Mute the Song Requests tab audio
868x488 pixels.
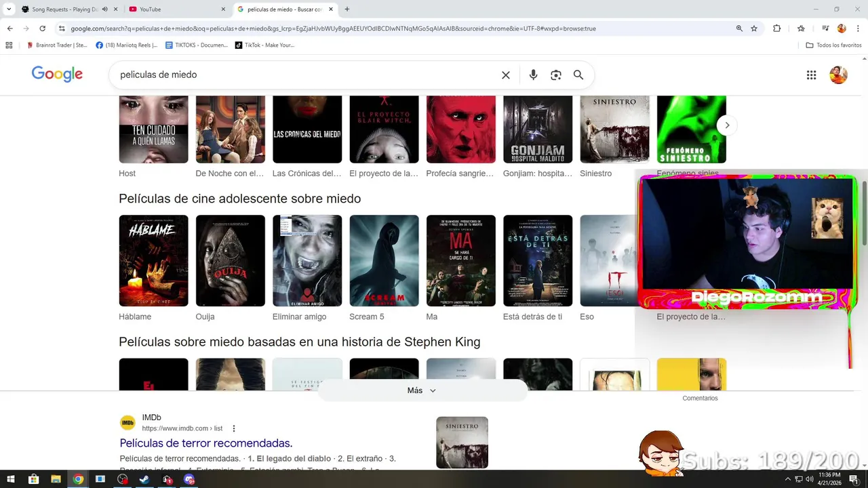point(104,9)
